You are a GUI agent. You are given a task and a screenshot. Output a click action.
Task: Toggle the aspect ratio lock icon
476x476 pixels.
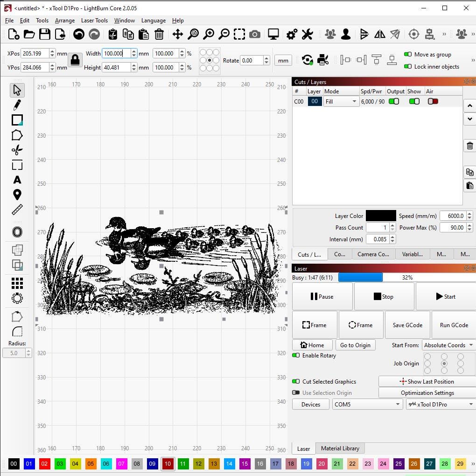pos(75,60)
